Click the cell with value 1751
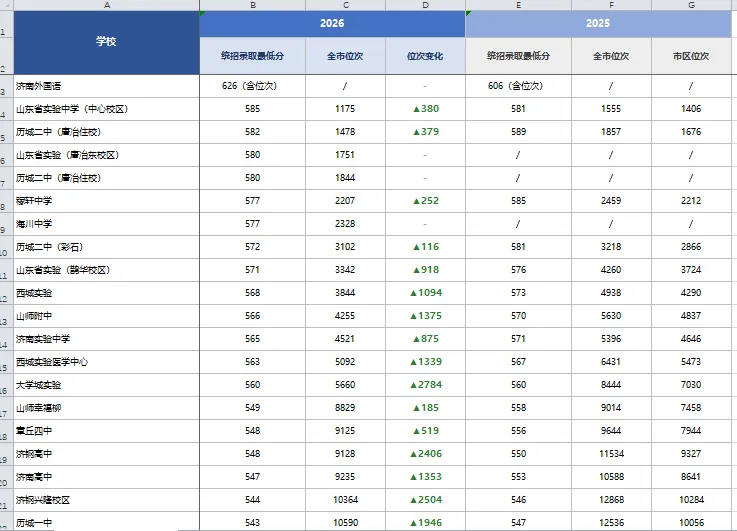Screen dimensions: 737x531 (x=345, y=155)
